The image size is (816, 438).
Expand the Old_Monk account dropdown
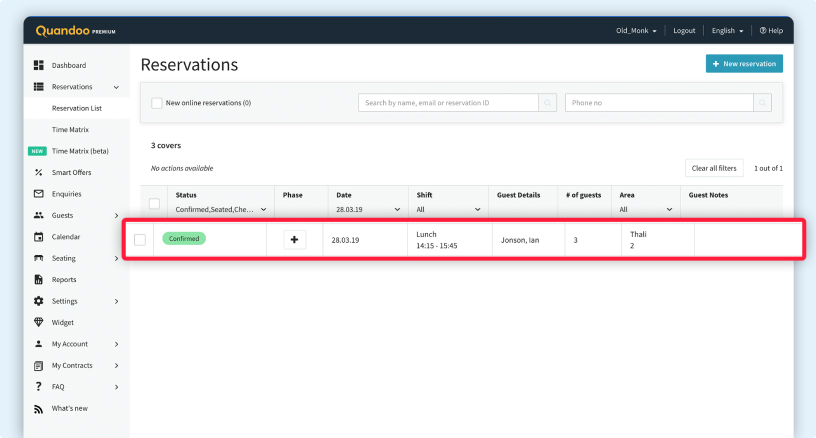[636, 31]
